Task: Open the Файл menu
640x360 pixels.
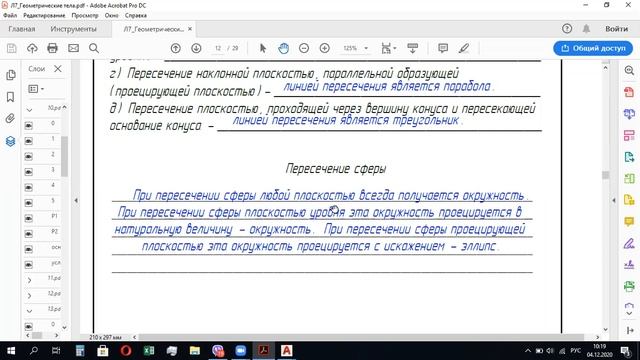Action: 10,16
